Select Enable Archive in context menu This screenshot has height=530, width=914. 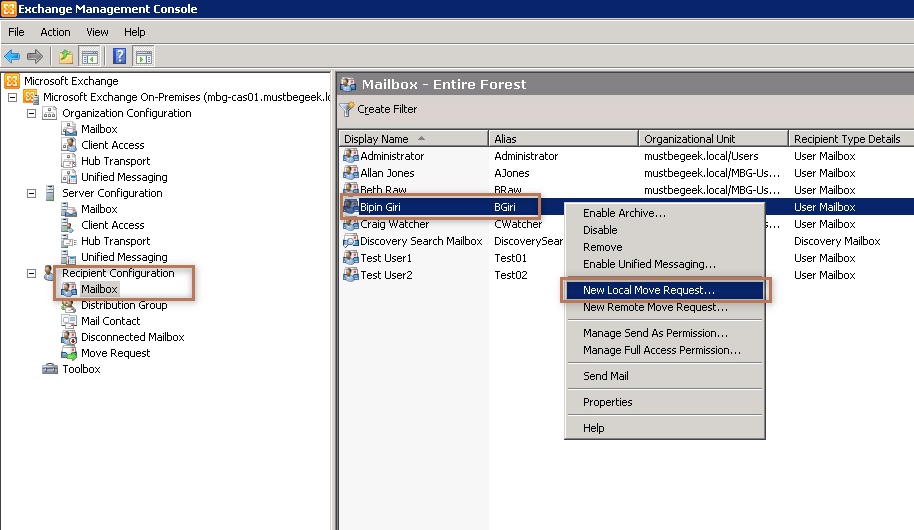(x=665, y=213)
